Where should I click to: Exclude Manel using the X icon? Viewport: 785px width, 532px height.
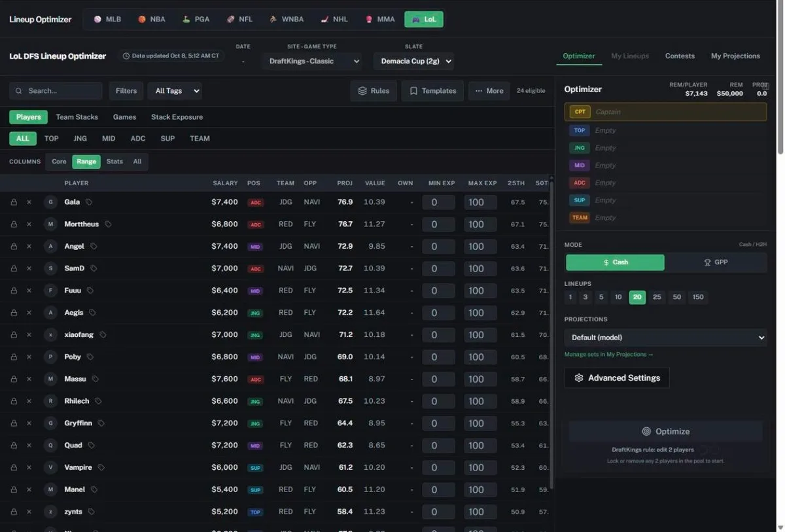coord(29,489)
